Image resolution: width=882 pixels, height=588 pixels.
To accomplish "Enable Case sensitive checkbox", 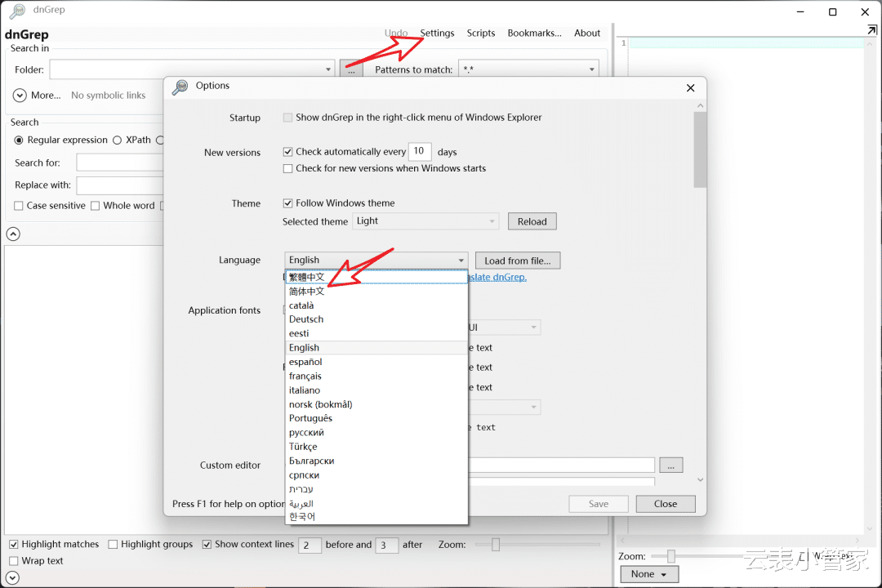I will coord(19,206).
